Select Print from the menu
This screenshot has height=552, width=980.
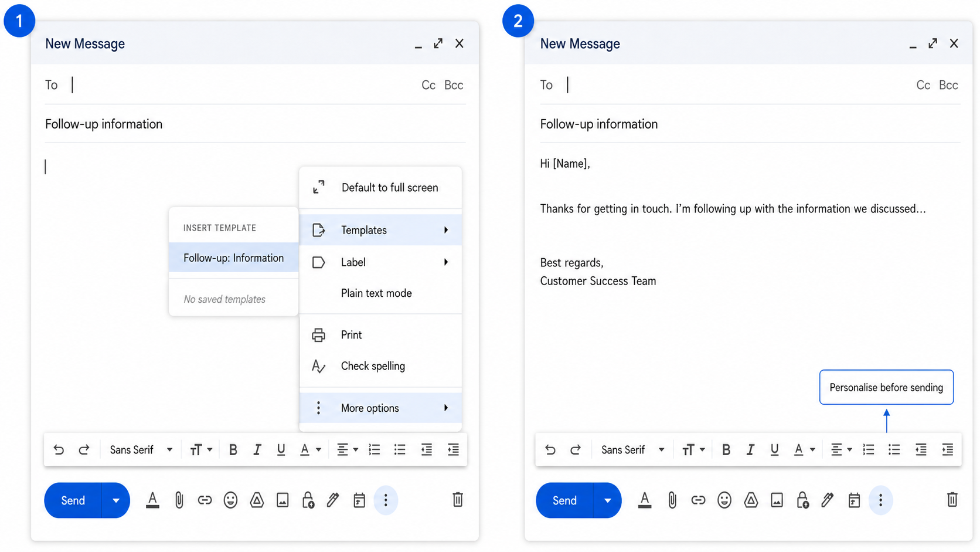pyautogui.click(x=380, y=335)
